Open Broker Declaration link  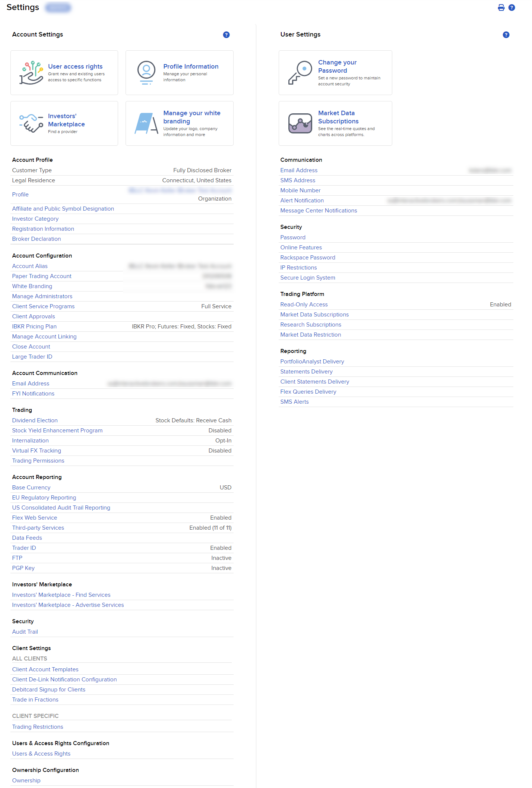(x=37, y=239)
